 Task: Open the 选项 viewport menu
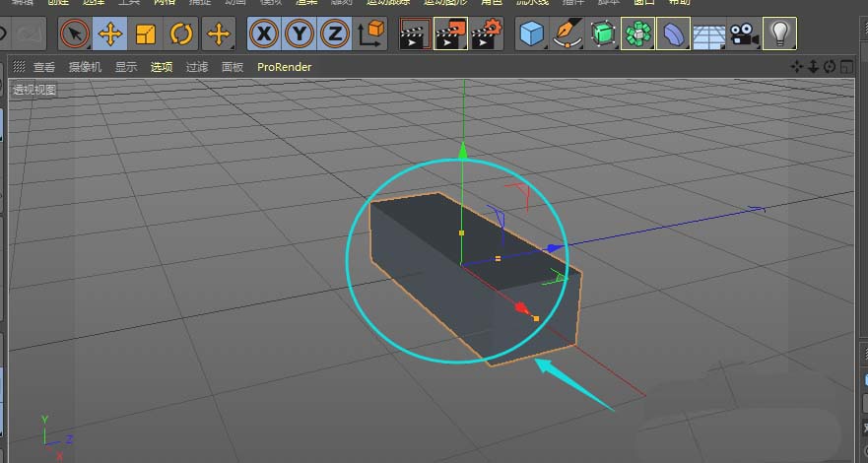(x=162, y=67)
